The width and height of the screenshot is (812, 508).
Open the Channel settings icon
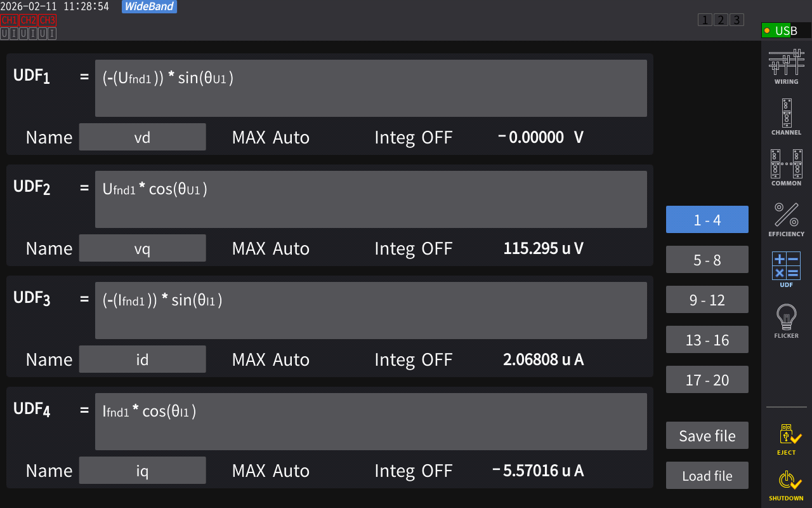pyautogui.click(x=786, y=116)
